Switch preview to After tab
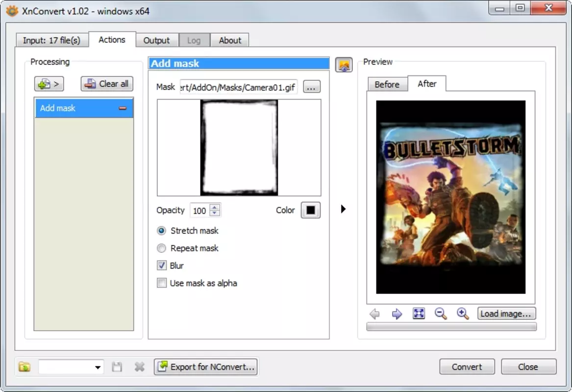572x392 pixels. coord(427,84)
